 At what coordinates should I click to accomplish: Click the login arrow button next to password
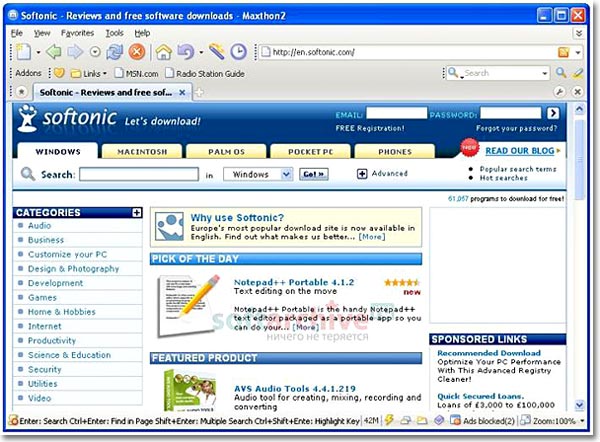553,113
